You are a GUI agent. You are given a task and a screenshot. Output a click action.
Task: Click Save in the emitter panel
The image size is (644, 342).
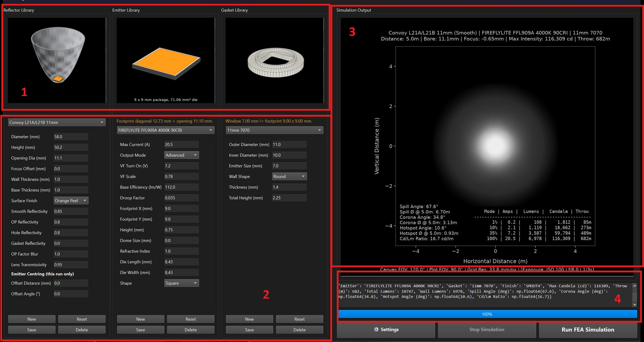point(141,330)
